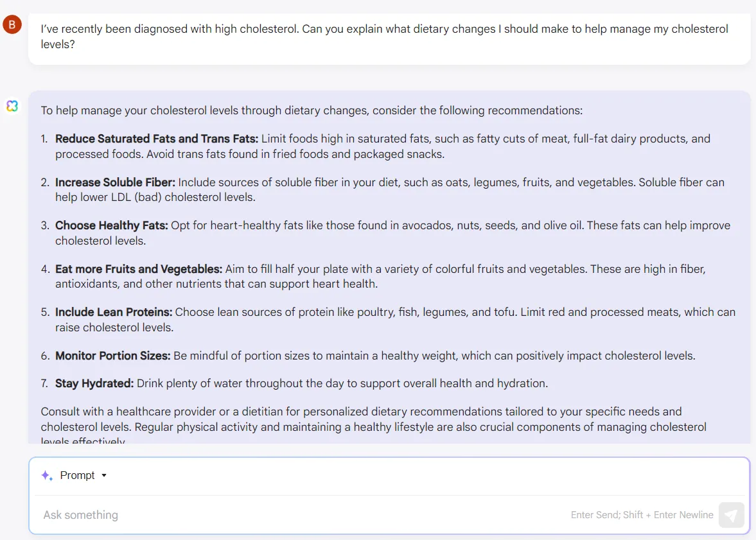This screenshot has width=756, height=540.
Task: Click list number 7 in the response
Action: (x=44, y=383)
